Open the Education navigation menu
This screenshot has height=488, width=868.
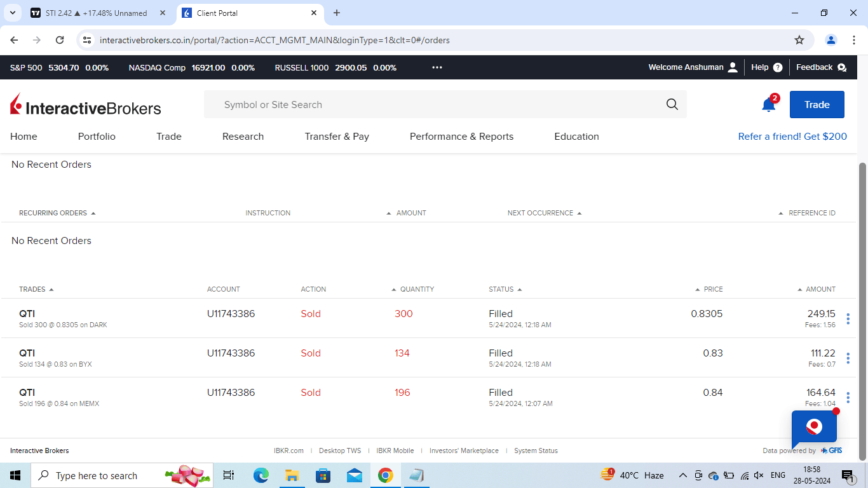pos(576,137)
